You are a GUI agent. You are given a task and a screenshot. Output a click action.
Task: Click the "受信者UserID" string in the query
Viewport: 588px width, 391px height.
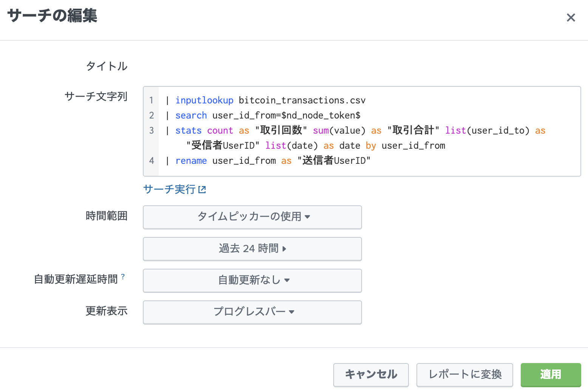tap(223, 146)
